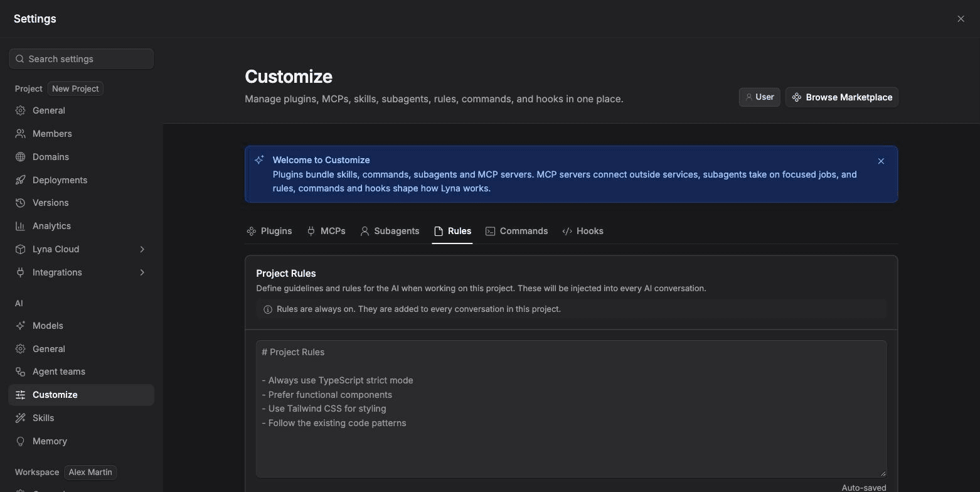Click the Memory lightbulb icon
Image resolution: width=980 pixels, height=492 pixels.
pyautogui.click(x=20, y=441)
